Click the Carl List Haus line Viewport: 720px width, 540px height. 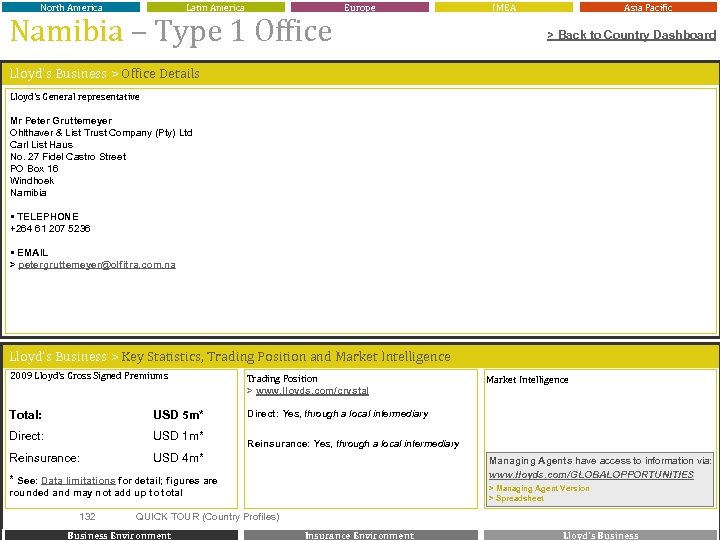[41, 145]
